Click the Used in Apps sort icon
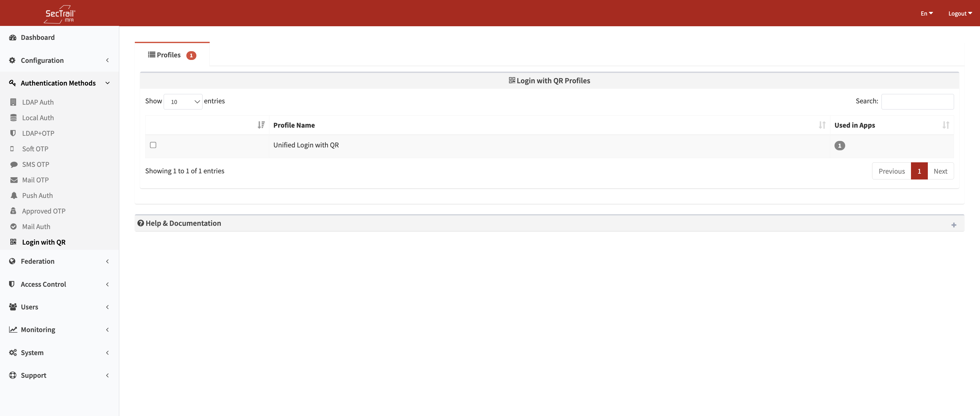This screenshot has width=980, height=416. (945, 125)
